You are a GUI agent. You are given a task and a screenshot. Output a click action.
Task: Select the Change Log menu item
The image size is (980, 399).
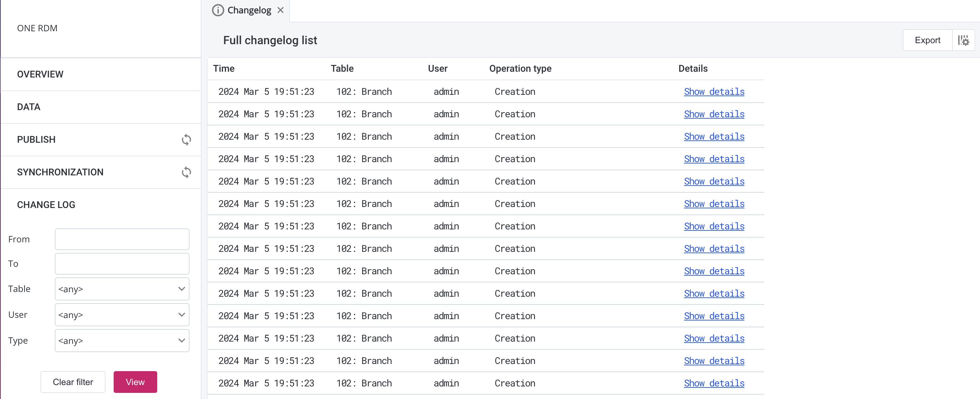[x=46, y=205]
